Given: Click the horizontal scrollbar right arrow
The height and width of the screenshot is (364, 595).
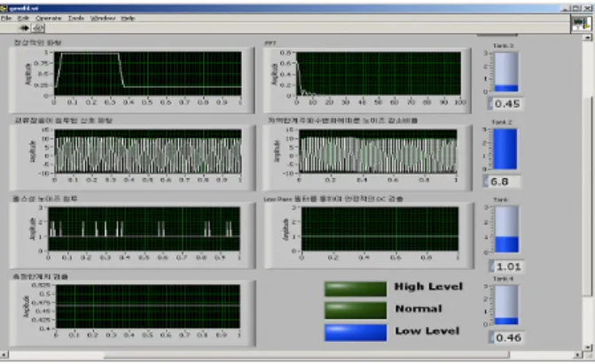Looking at the screenshot, I should click(x=577, y=355).
